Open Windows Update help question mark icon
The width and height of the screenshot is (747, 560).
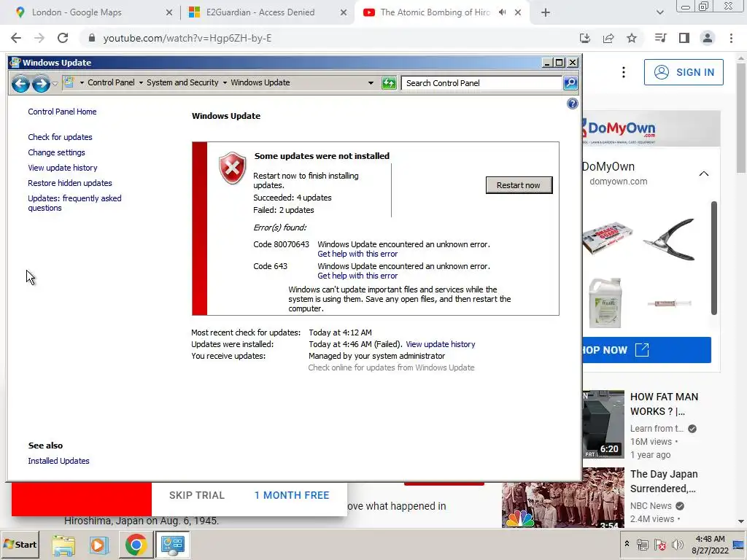click(572, 104)
